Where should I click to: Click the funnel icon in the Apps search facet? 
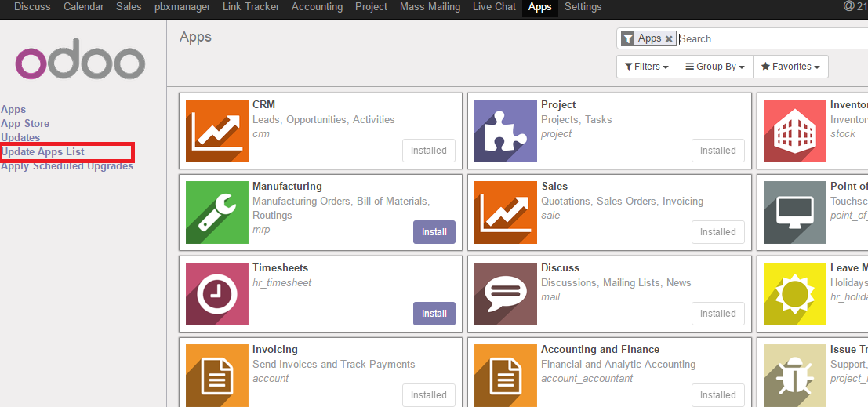click(x=628, y=38)
